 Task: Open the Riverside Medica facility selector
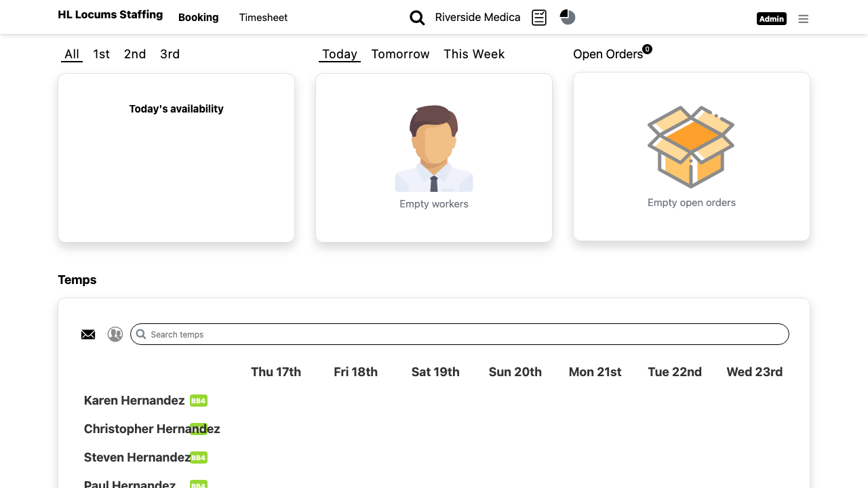[478, 18]
